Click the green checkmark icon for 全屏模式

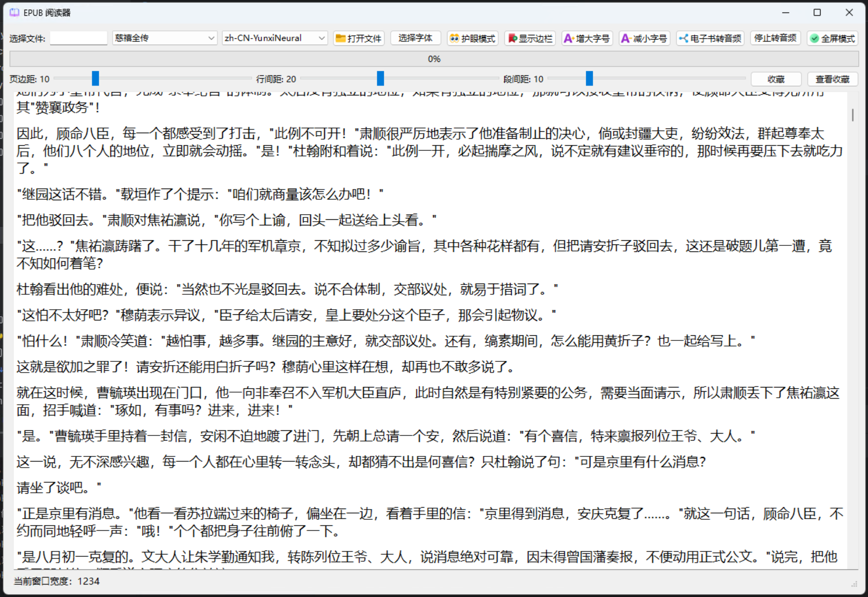[x=814, y=39]
